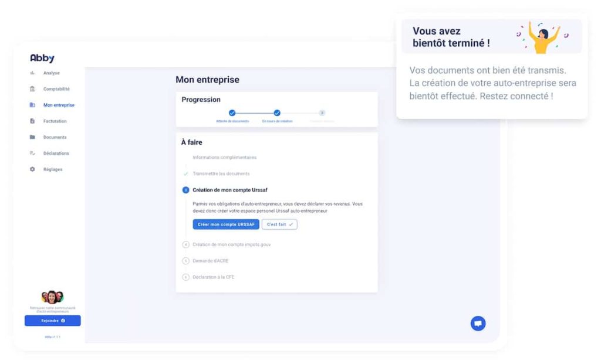Click the Facturation invoice icon
Viewport: 601px width, 364px height.
pos(32,121)
